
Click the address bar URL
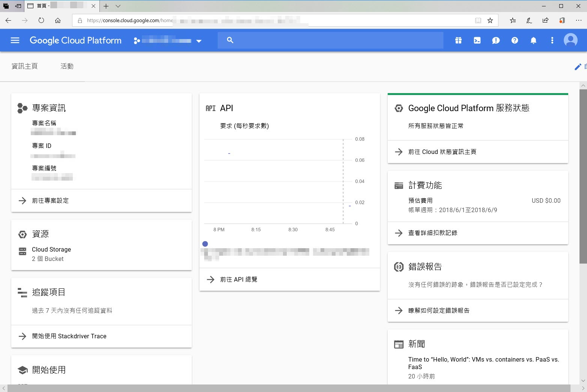(129, 21)
